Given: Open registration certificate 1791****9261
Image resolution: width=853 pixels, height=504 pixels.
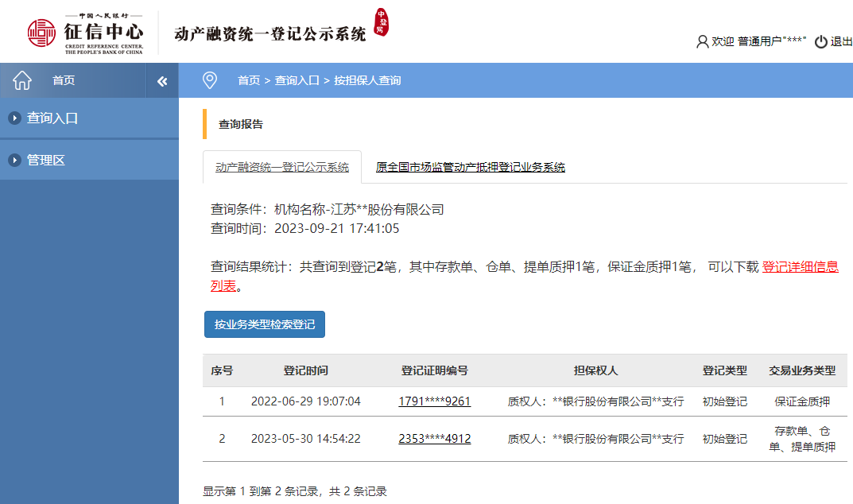Looking at the screenshot, I should click(x=434, y=401).
